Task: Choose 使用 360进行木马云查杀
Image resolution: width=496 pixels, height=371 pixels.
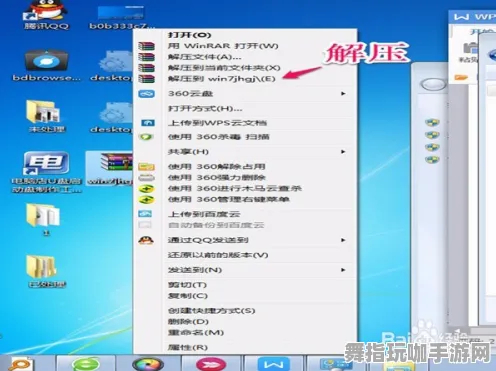Action: coord(235,188)
